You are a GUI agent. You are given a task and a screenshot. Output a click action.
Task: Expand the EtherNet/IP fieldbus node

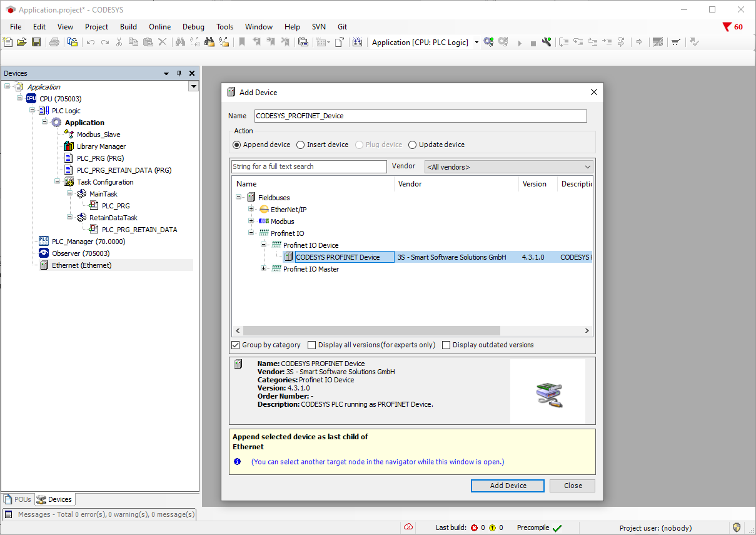251,210
